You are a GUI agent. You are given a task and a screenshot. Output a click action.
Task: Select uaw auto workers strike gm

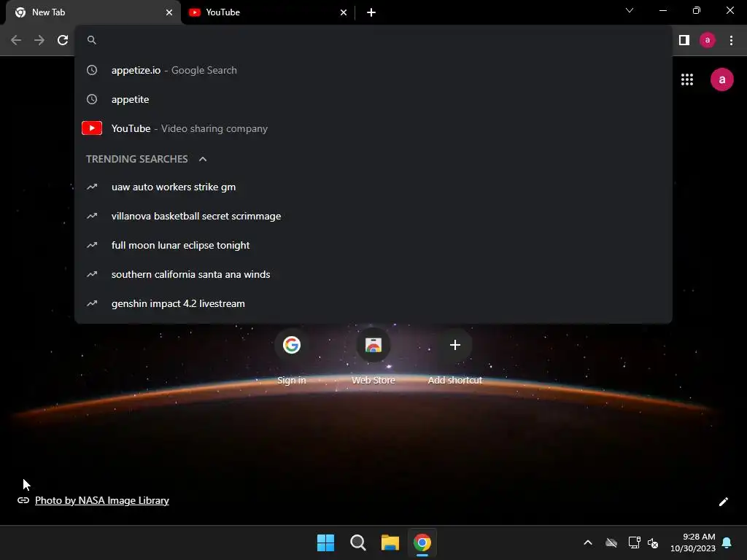coord(373,187)
